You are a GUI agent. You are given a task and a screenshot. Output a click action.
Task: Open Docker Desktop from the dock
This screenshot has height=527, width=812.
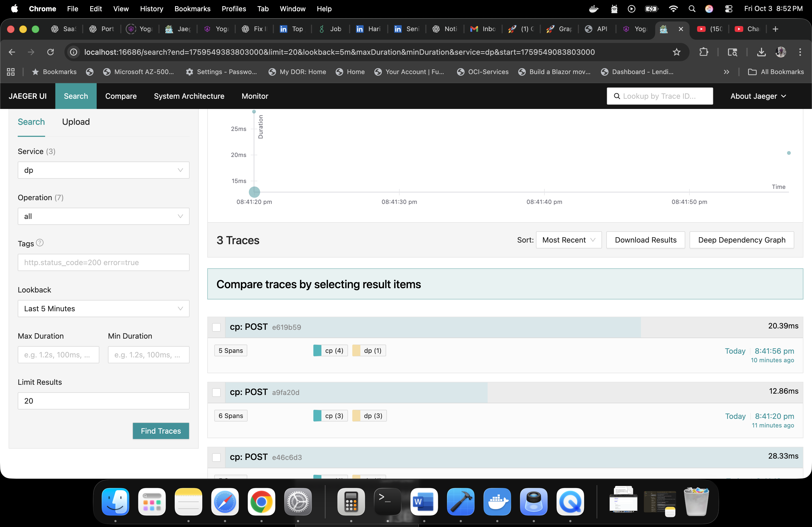pyautogui.click(x=497, y=502)
